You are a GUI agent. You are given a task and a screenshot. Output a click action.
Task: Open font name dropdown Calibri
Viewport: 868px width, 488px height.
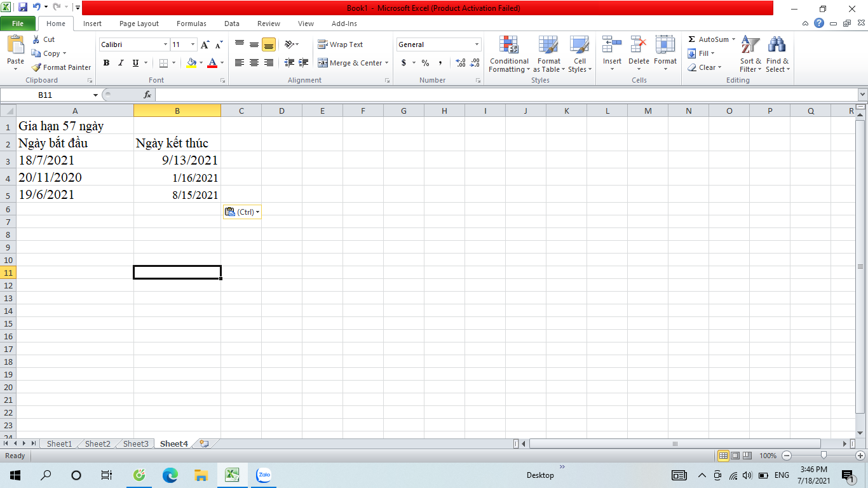(x=165, y=44)
